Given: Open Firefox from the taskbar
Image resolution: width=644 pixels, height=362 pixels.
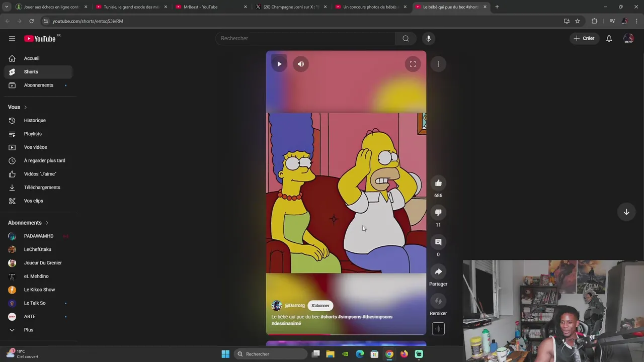Looking at the screenshot, I should coord(404,354).
